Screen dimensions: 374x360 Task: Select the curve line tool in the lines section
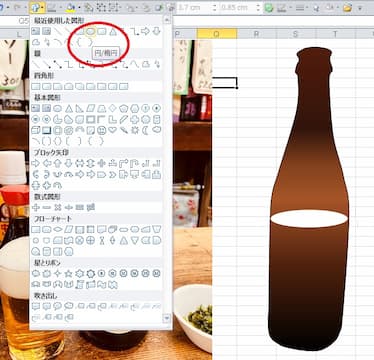[135, 64]
